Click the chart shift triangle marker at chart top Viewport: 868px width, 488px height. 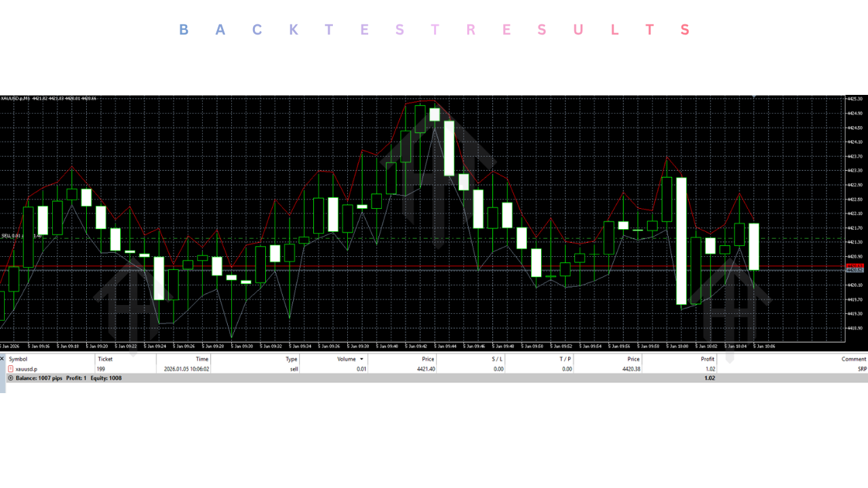click(753, 98)
